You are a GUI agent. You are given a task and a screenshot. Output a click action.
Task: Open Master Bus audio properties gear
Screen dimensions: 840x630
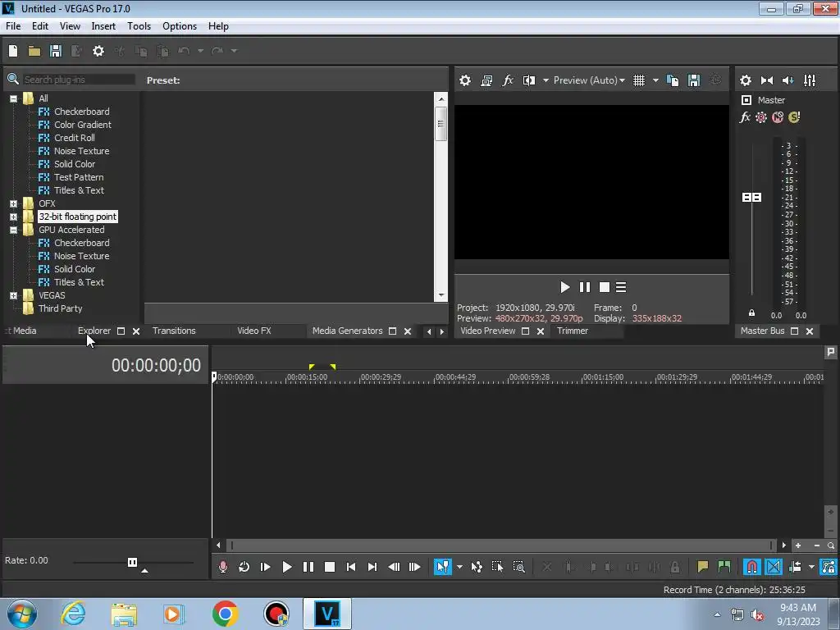[745, 80]
